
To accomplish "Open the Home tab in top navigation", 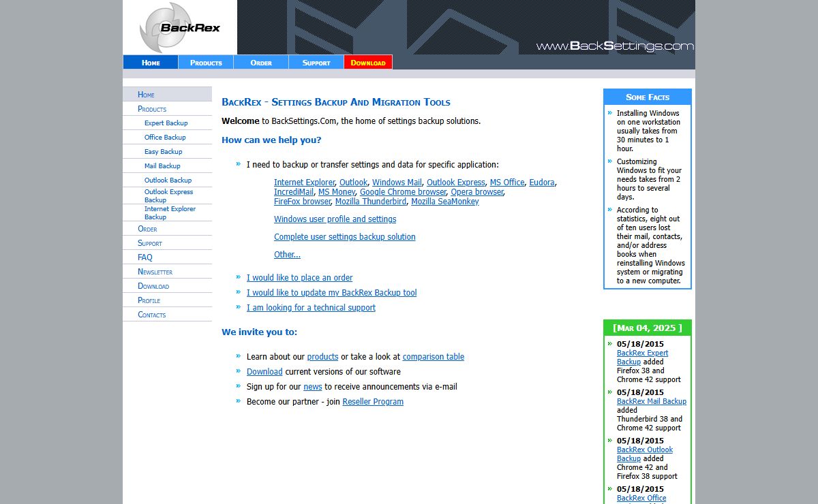I will (151, 62).
